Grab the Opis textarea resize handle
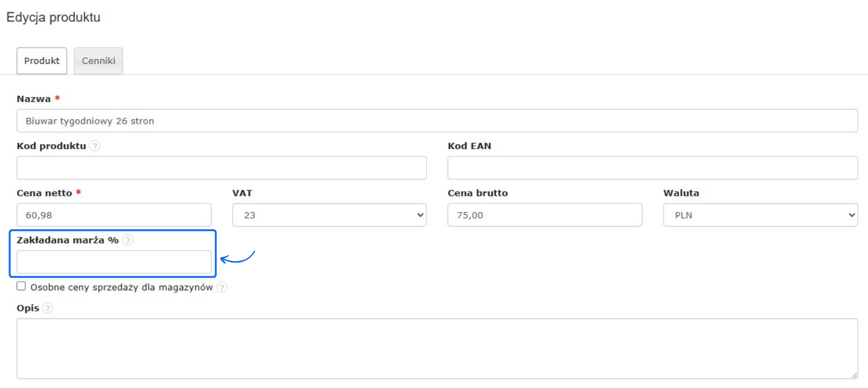Viewport: 868px width, 388px height. point(854,375)
